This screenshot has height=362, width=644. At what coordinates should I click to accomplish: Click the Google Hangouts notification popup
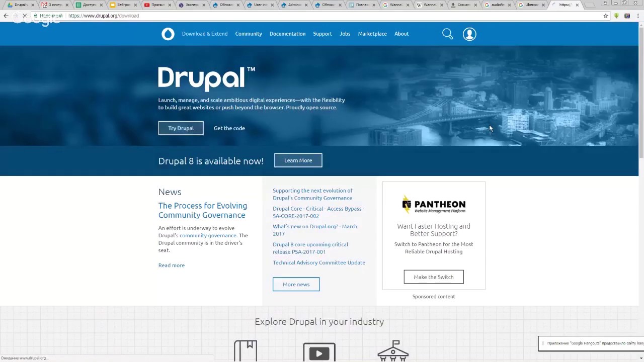591,343
